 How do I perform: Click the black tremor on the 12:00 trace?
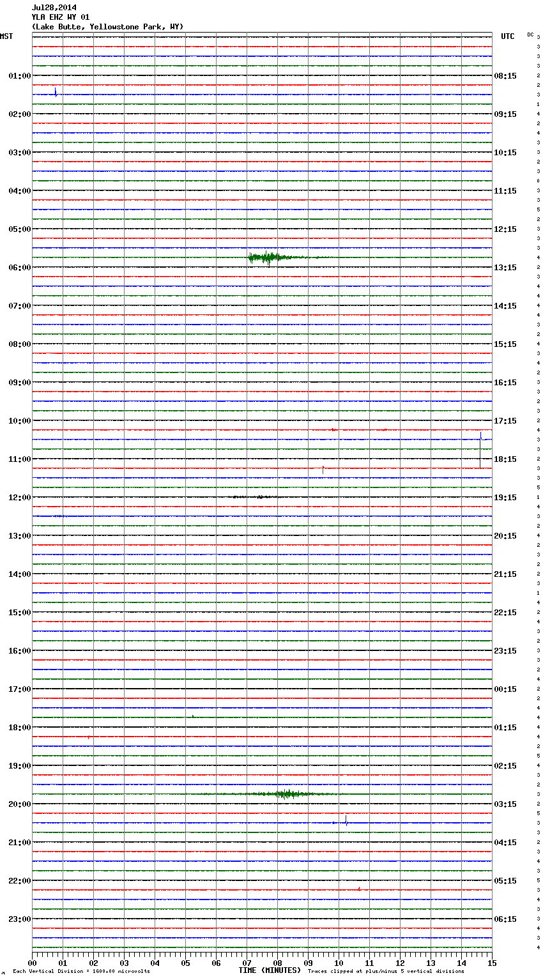[x=256, y=496]
